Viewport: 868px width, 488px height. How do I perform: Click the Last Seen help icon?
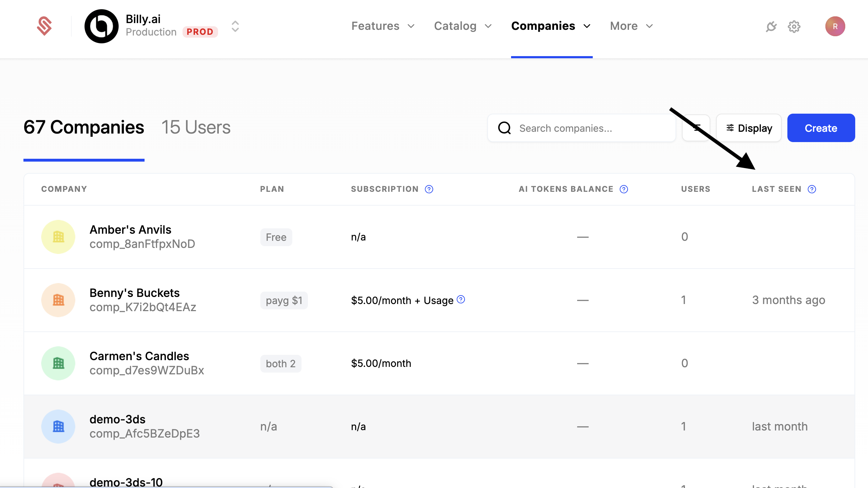pos(812,189)
